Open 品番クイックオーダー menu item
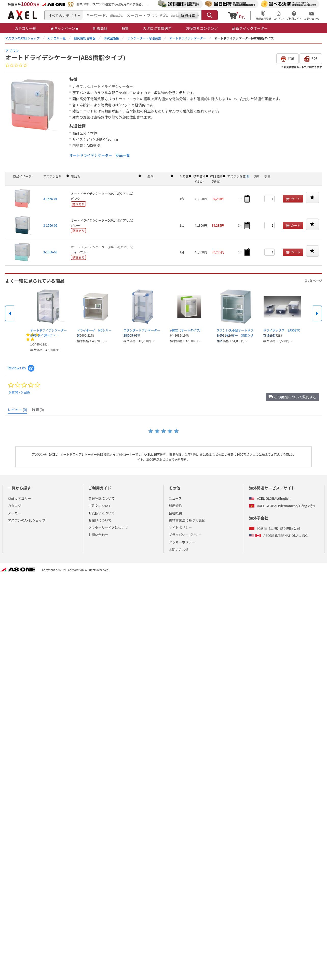The height and width of the screenshot is (980, 327). [250, 28]
